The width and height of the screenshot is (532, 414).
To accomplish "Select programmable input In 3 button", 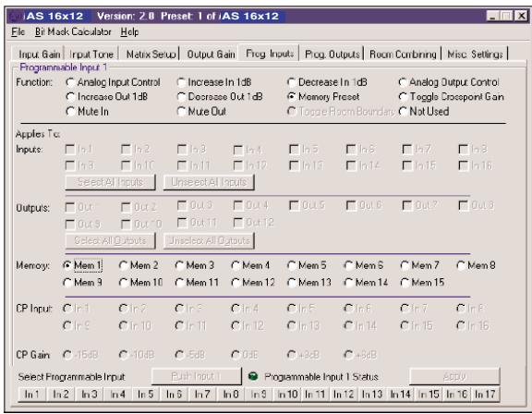I will pos(89,394).
